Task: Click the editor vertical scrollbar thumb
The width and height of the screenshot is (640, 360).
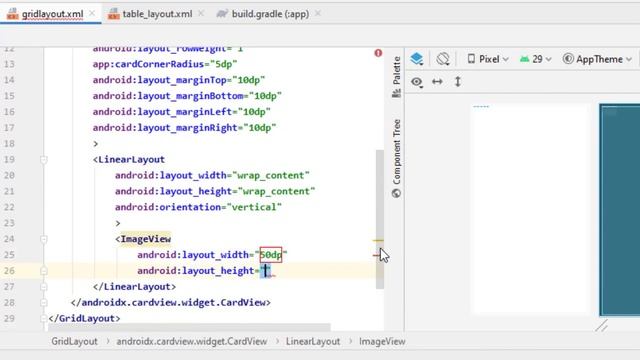Action: tap(380, 219)
